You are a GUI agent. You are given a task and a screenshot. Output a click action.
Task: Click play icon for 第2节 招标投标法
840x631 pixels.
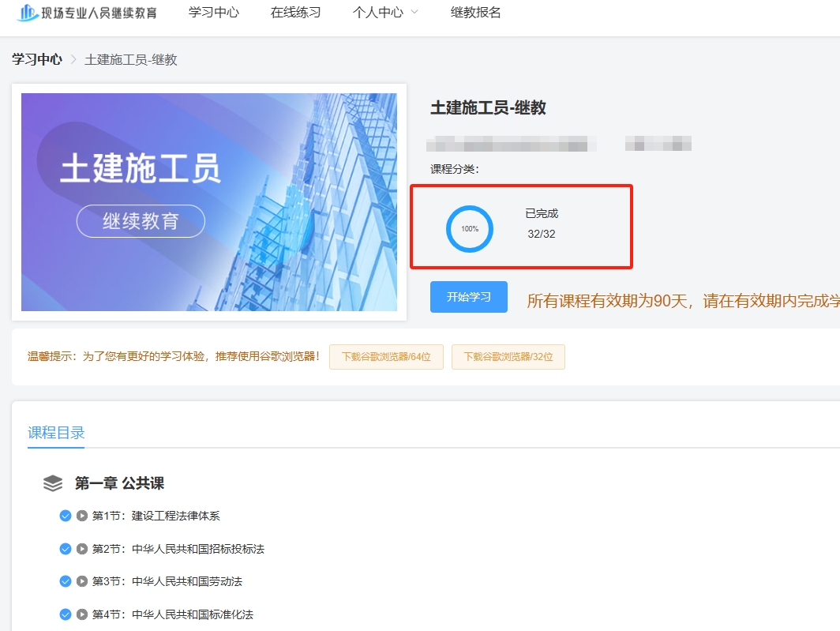tap(82, 549)
